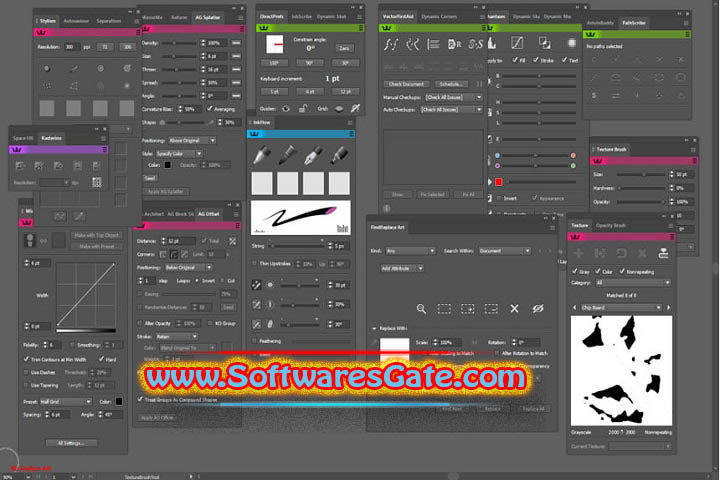Click the grid pattern icon in Rasterino panel
The image size is (720, 480).
(96, 182)
